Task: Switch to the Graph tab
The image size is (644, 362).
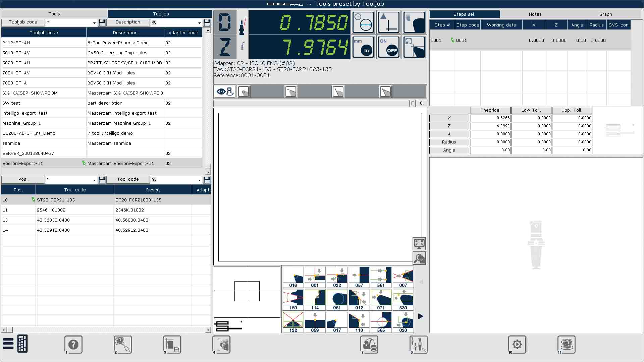Action: click(605, 14)
